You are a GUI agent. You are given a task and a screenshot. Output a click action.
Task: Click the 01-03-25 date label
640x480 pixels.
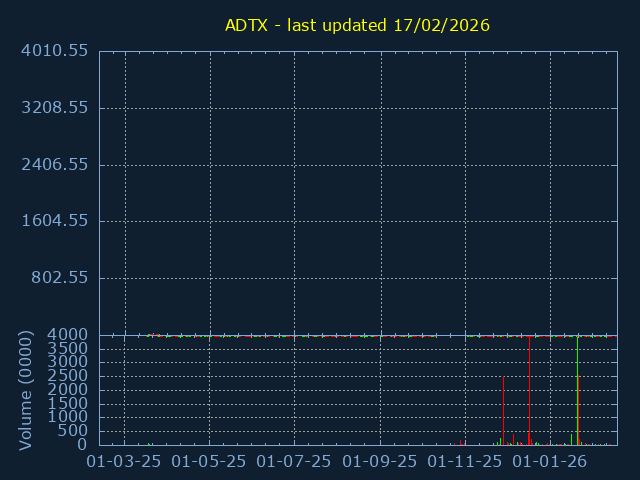125,461
